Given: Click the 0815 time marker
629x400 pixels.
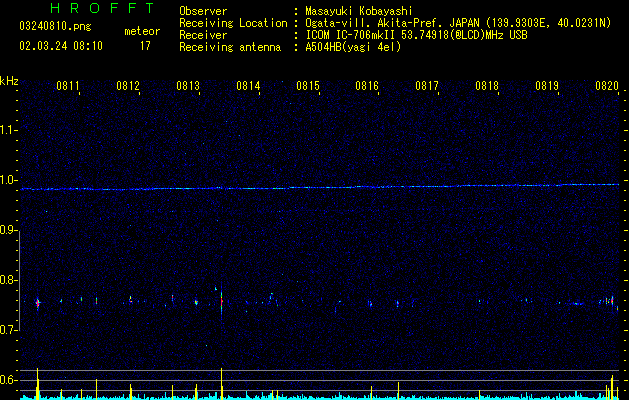Looking at the screenshot, I should tap(308, 85).
